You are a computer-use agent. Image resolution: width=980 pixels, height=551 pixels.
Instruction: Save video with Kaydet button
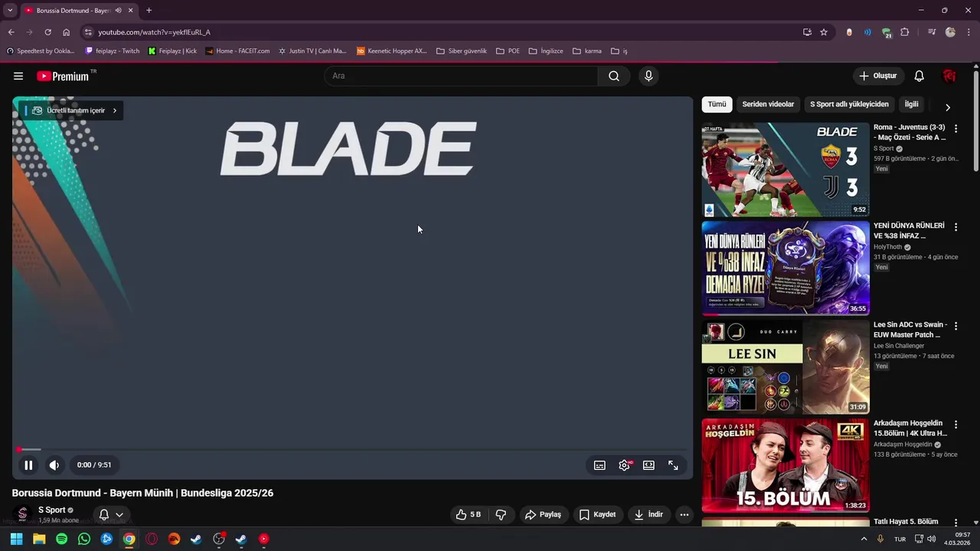point(597,514)
